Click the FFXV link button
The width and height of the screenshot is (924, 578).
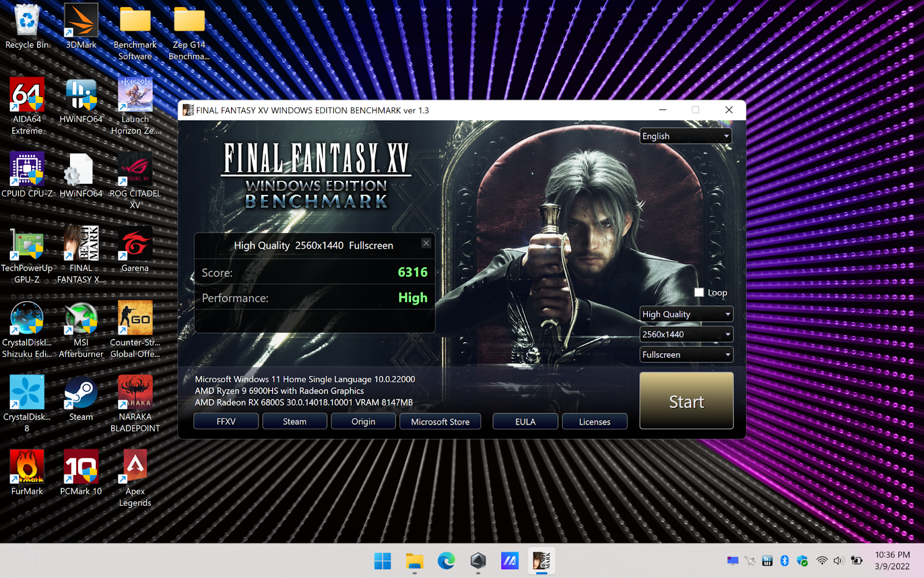click(x=226, y=421)
